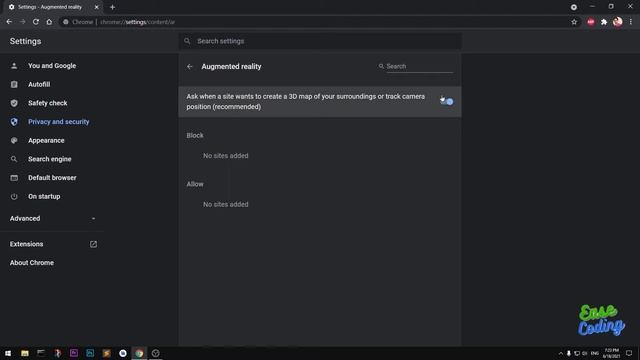The height and width of the screenshot is (360, 640).
Task: Select the Settings - Augmented reality tab
Action: point(51,7)
